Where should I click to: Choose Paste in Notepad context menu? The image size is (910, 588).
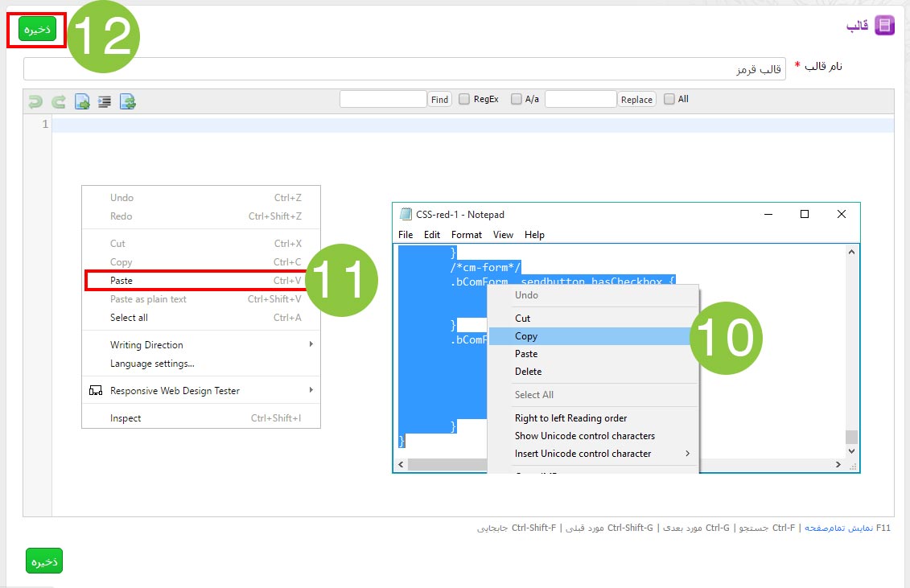tap(593, 353)
